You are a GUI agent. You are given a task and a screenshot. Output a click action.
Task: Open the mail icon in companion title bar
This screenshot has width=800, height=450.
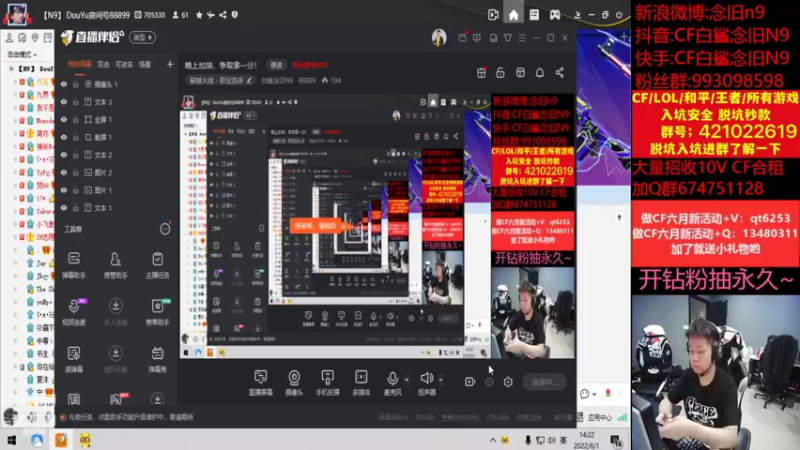(462, 38)
